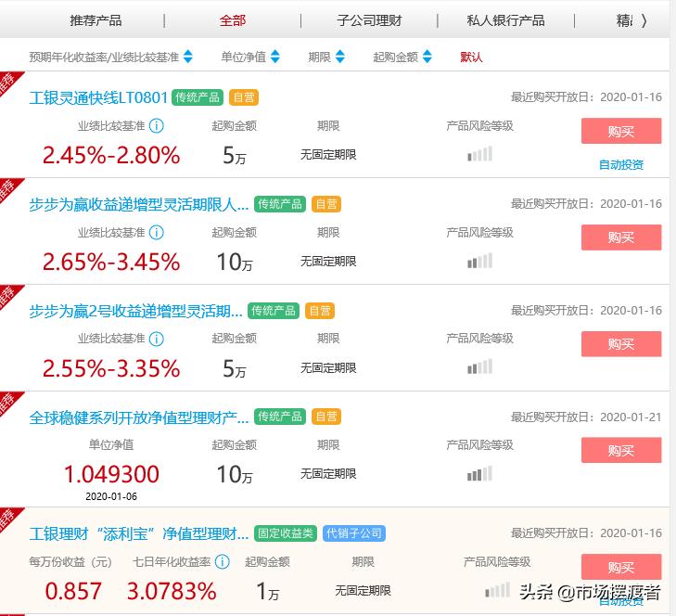
Task: Select the 2.65%-3.45% benchmark value
Action: click(111, 262)
